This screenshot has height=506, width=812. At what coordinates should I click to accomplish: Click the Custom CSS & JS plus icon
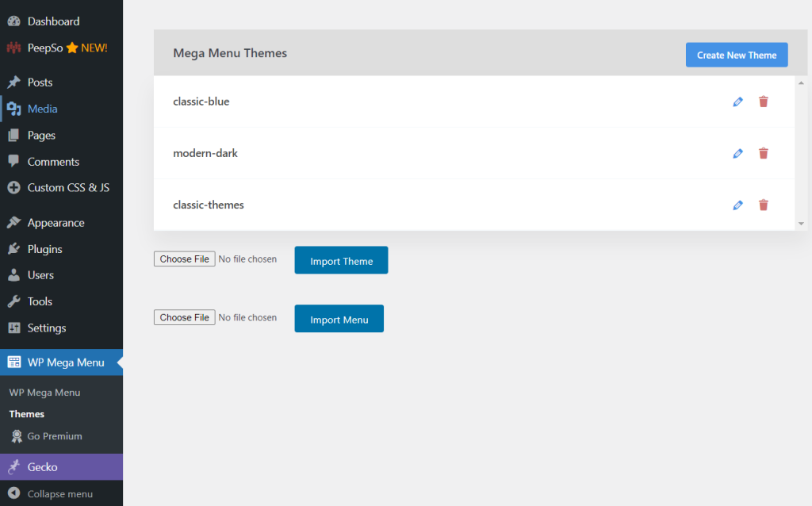tap(14, 187)
